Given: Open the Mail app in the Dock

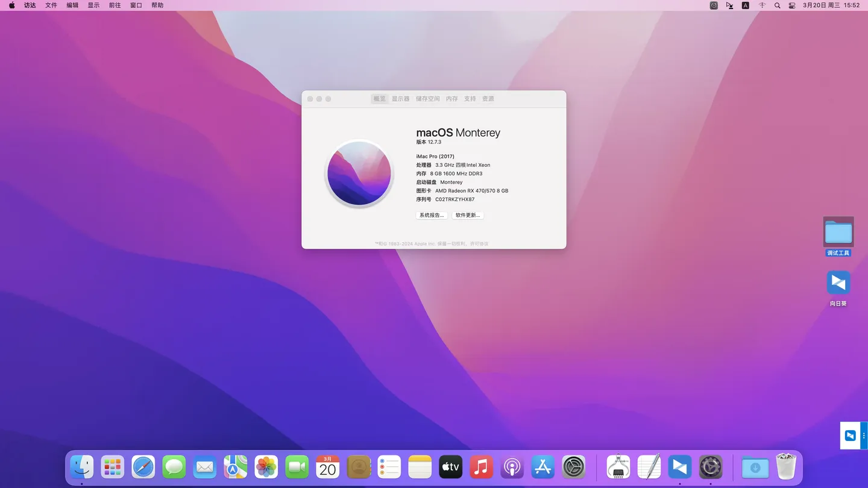Looking at the screenshot, I should tap(204, 467).
